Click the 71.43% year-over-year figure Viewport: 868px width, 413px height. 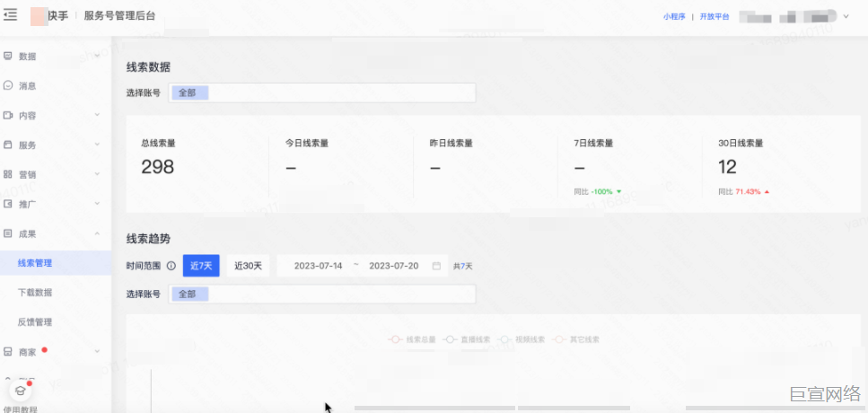pos(748,191)
